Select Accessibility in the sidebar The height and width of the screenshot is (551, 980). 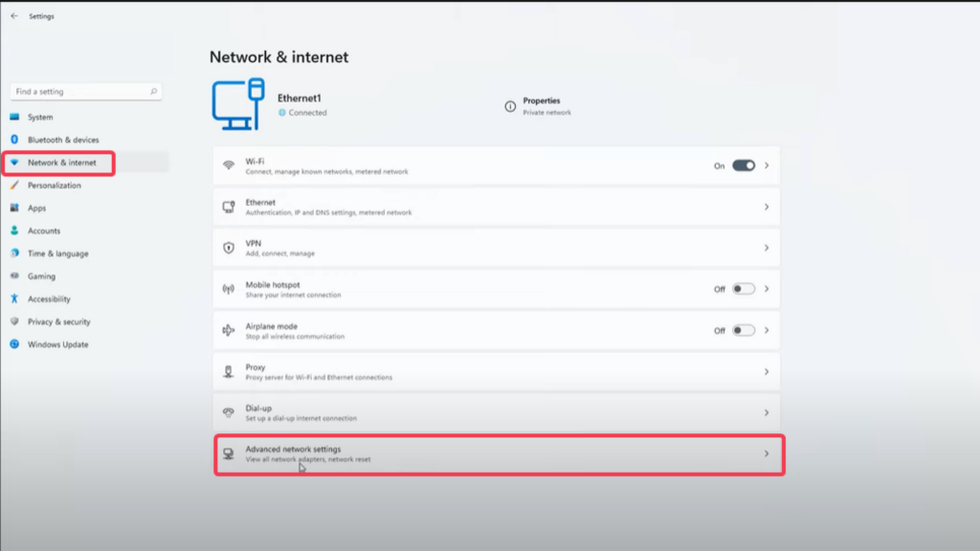[x=49, y=299]
